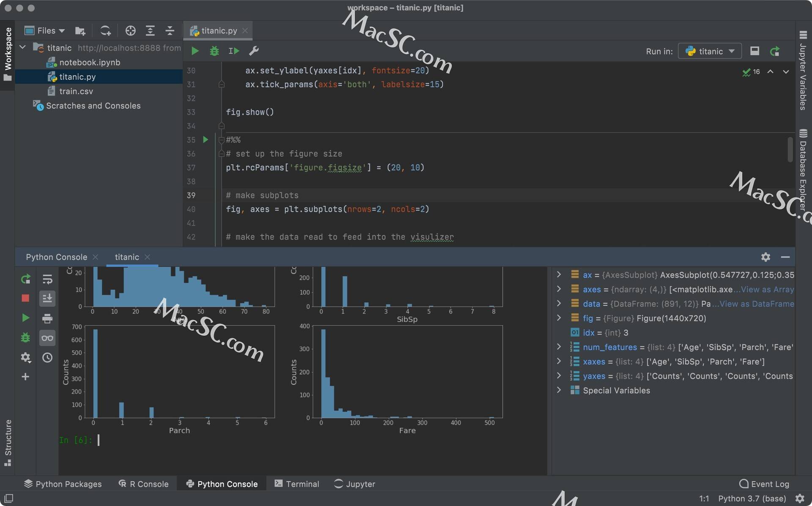812x506 pixels.
Task: Stop console execution with red square icon
Action: [x=25, y=298]
